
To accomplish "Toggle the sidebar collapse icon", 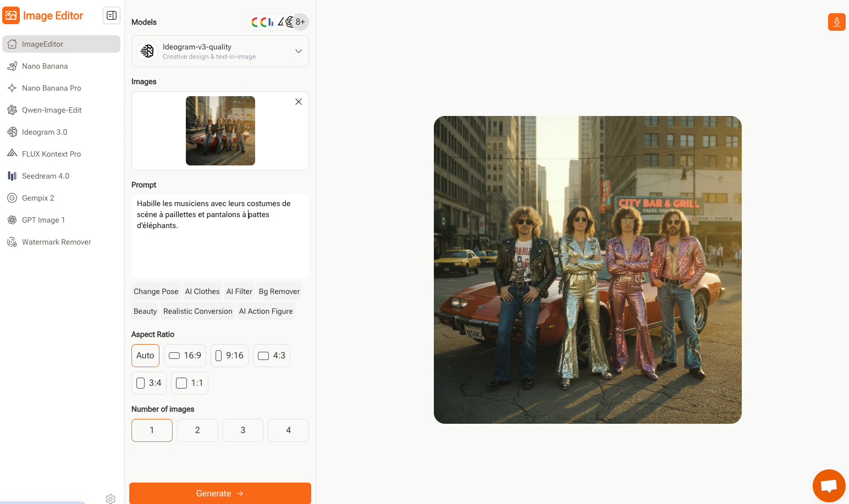I will [x=112, y=15].
